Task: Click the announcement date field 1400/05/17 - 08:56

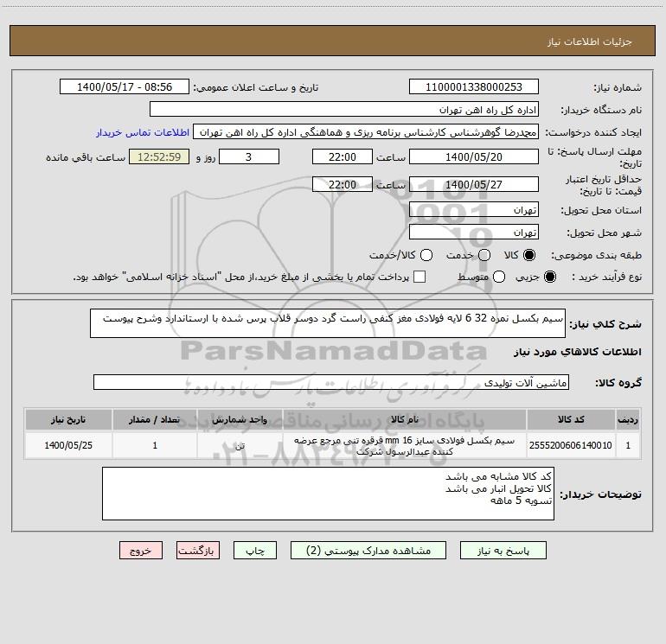Action: [125, 86]
